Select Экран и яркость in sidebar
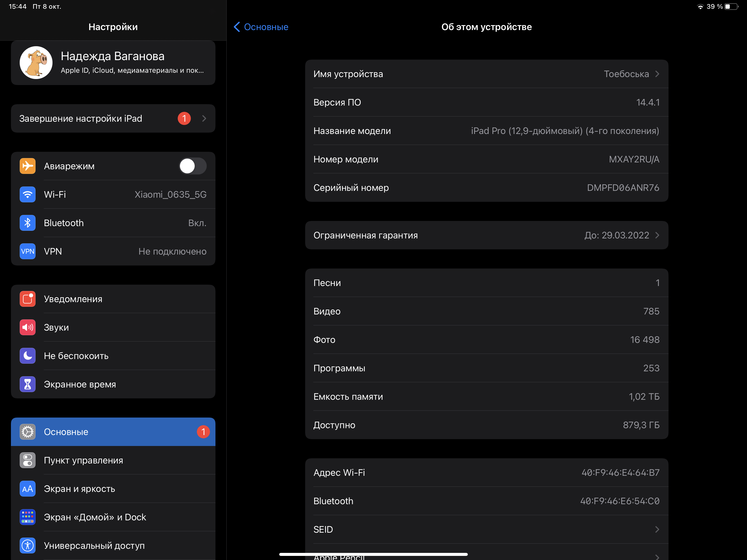Image resolution: width=747 pixels, height=560 pixels. pyautogui.click(x=113, y=489)
